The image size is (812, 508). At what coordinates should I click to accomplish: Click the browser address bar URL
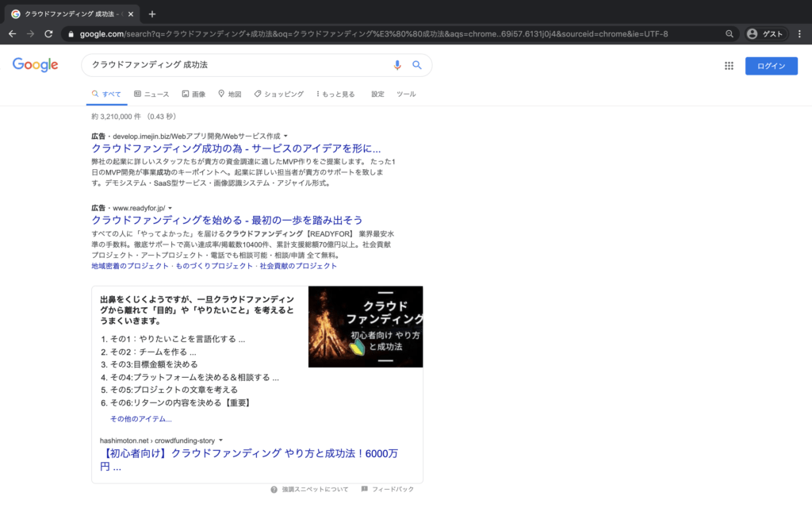click(x=374, y=34)
